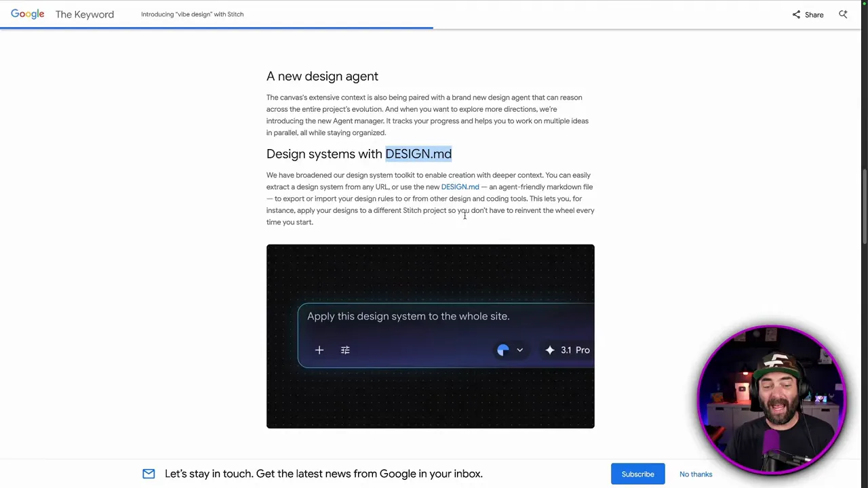Image resolution: width=868 pixels, height=488 pixels.
Task: Click the envelope mail icon in banner
Action: tap(149, 474)
